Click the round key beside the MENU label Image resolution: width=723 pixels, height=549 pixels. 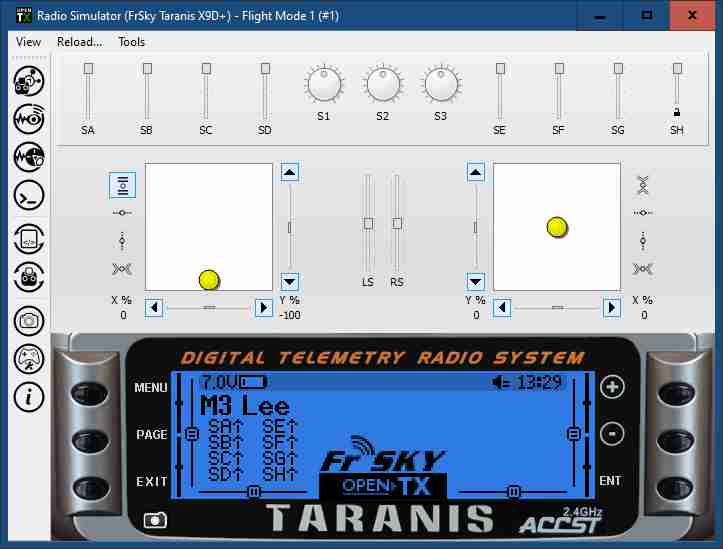[89, 393]
